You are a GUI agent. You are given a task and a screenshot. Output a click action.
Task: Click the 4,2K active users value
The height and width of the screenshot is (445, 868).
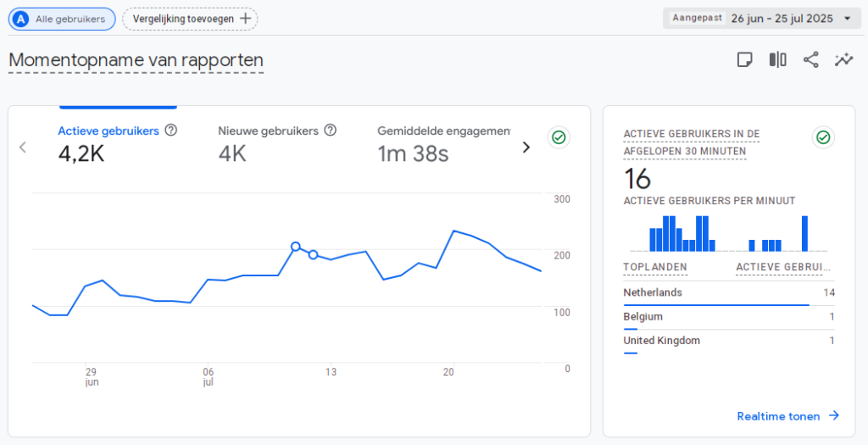click(x=81, y=154)
